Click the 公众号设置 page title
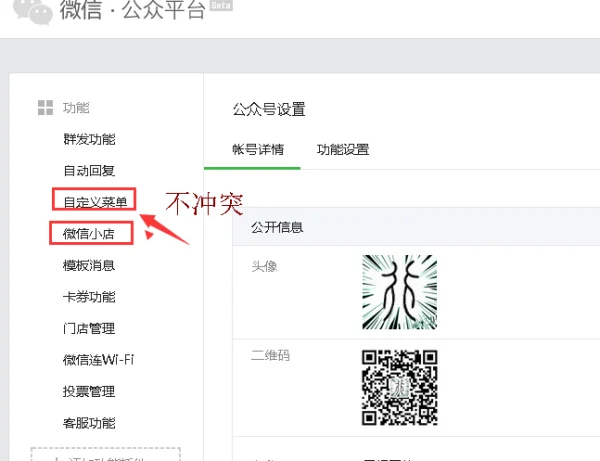The width and height of the screenshot is (600, 461). [x=269, y=109]
